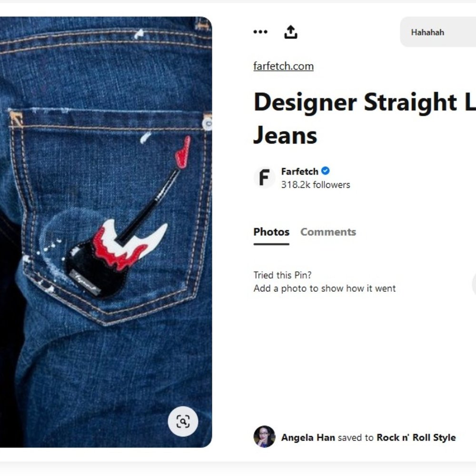Switch to the Comments tab

click(328, 232)
